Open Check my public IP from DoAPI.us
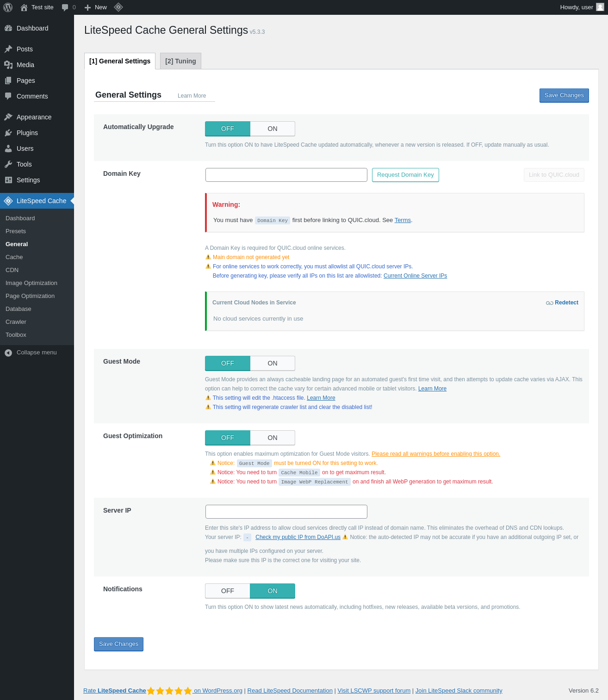The height and width of the screenshot is (700, 608). 298,537
